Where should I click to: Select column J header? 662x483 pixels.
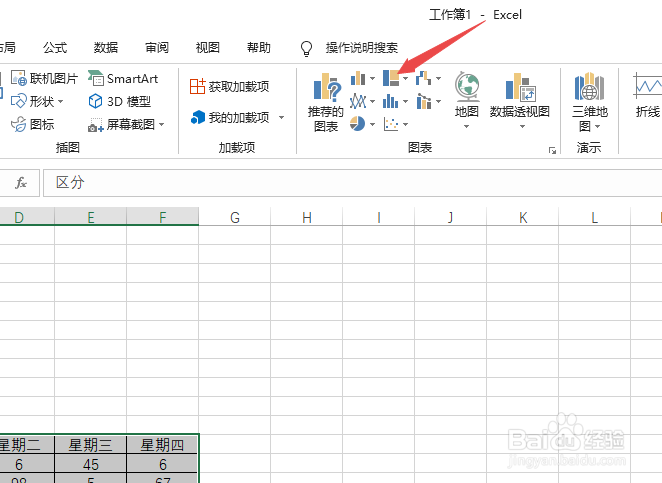(450, 217)
